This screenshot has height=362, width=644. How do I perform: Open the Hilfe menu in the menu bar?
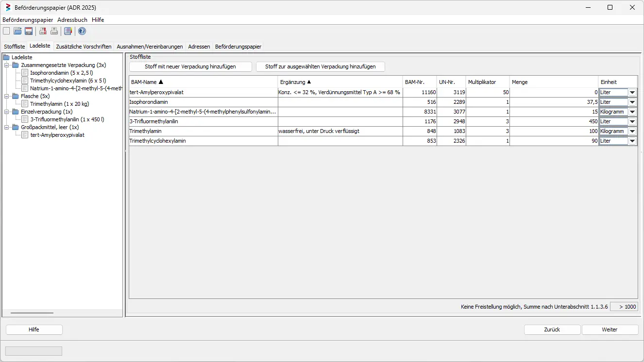98,20
